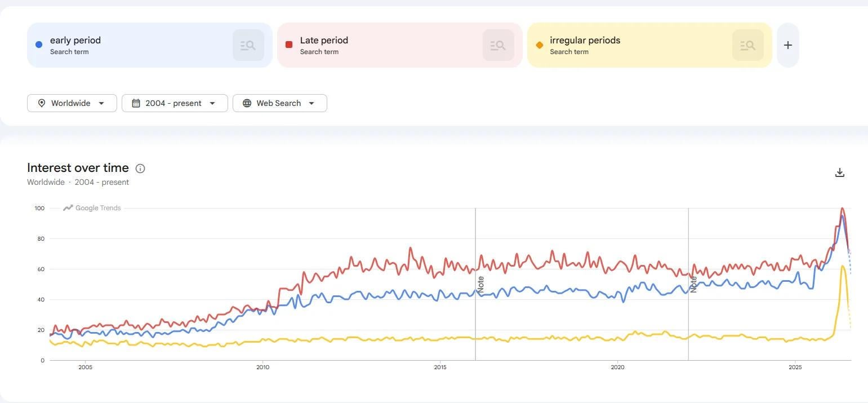Expand the Worldwide region dropdown
Viewport: 868px width, 403px height.
[x=72, y=103]
